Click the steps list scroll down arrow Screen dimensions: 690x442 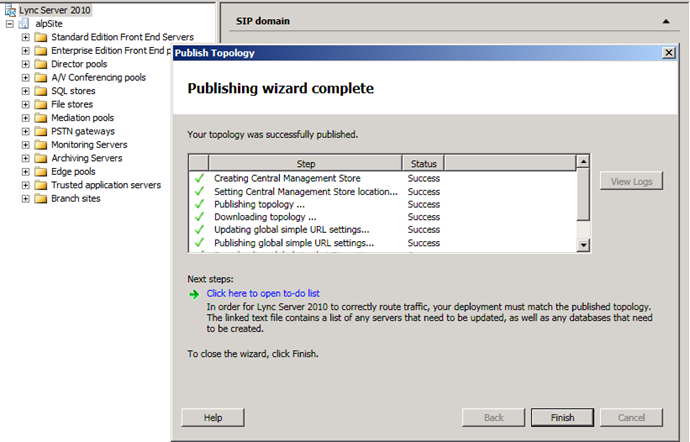click(583, 245)
